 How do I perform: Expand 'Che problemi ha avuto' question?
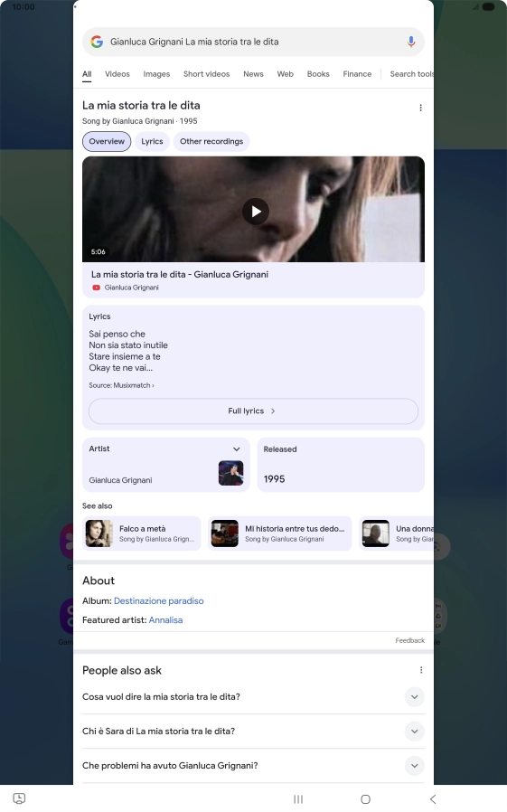pos(253,765)
